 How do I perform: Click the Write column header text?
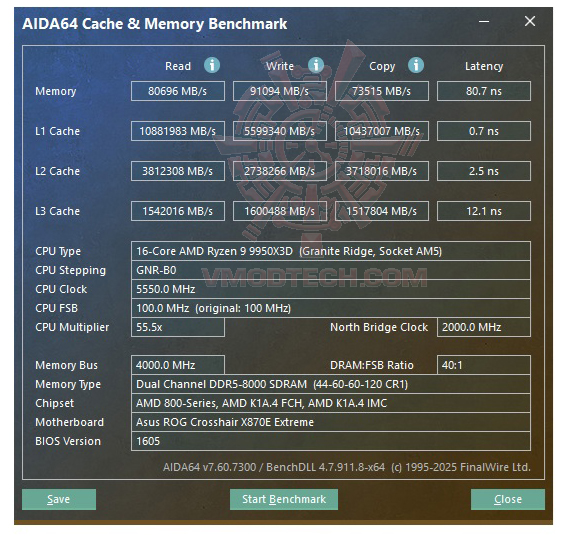coord(280,66)
